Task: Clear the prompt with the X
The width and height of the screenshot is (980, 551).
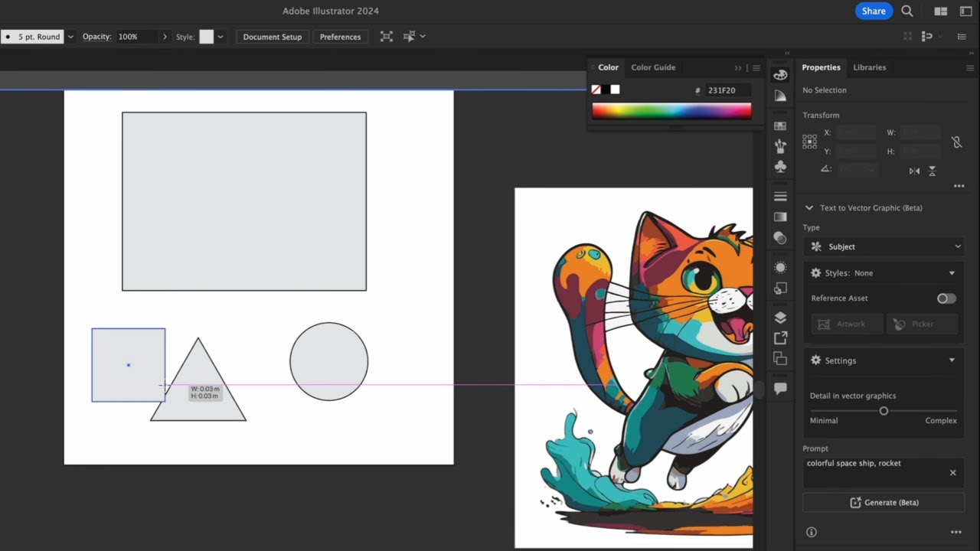Action: click(952, 473)
